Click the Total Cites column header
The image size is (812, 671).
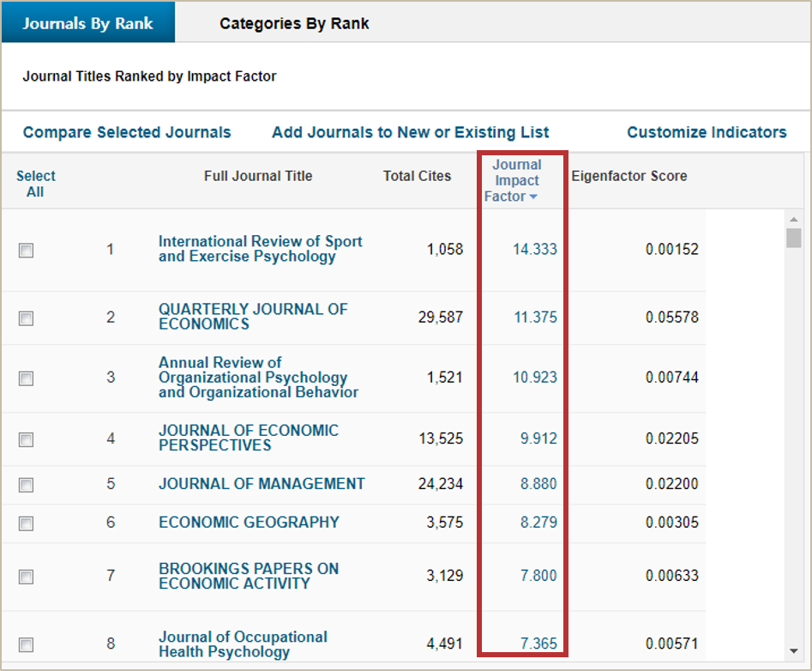(417, 176)
